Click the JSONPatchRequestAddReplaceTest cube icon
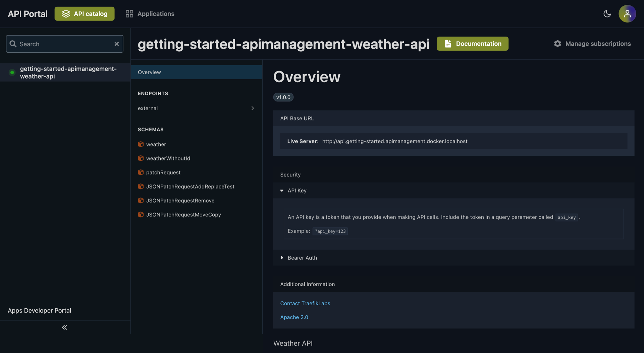The width and height of the screenshot is (644, 353). pos(141,187)
